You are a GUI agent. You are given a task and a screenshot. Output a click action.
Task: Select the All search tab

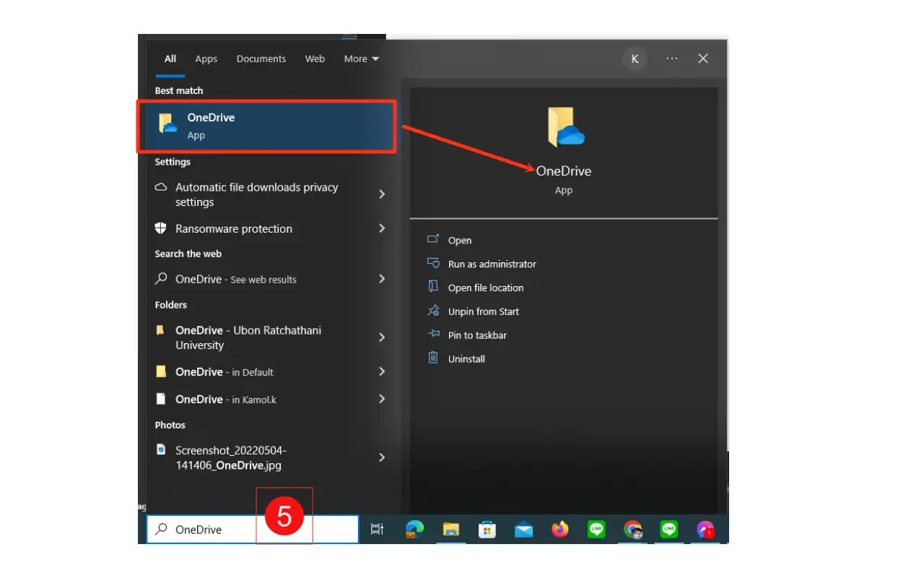pos(170,59)
